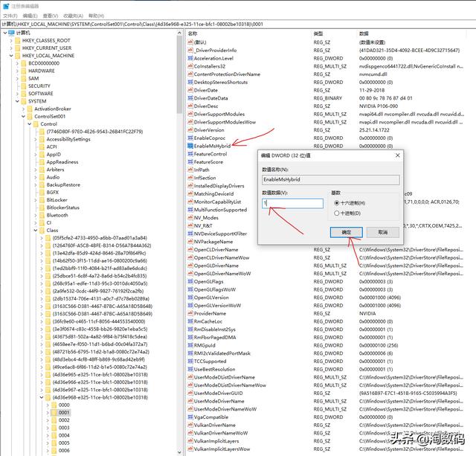Expand the 0000 subkey node
This screenshot has height=456, width=476.
tap(48, 405)
